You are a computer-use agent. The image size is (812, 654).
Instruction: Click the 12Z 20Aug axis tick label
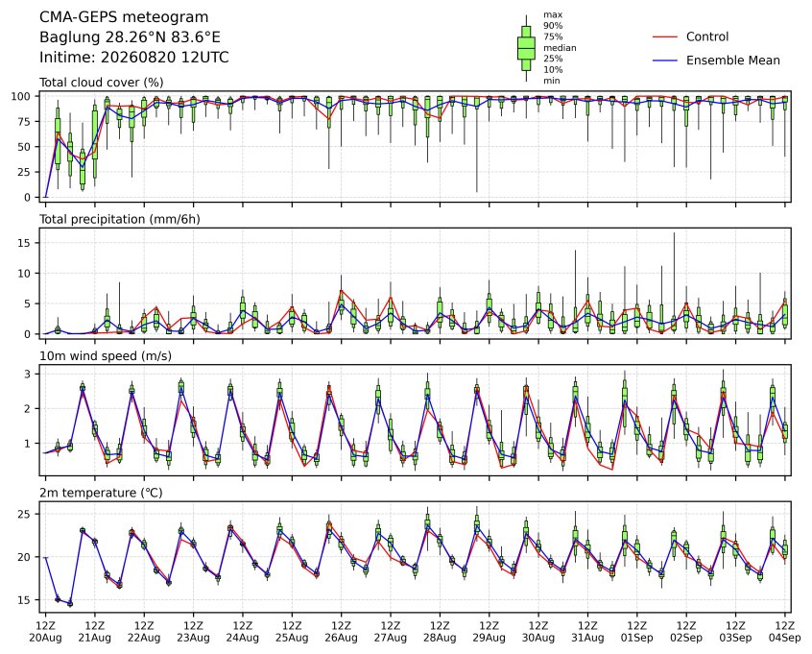click(x=45, y=632)
